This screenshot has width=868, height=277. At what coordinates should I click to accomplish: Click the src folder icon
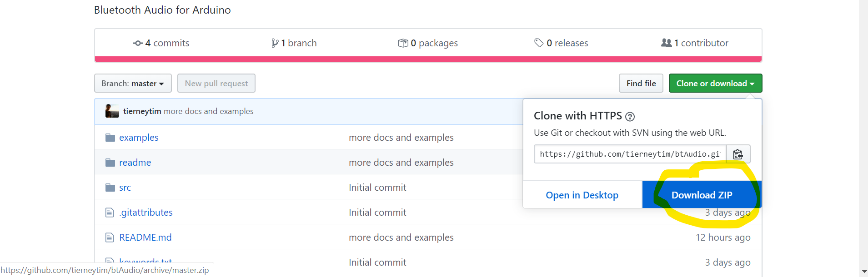(110, 188)
